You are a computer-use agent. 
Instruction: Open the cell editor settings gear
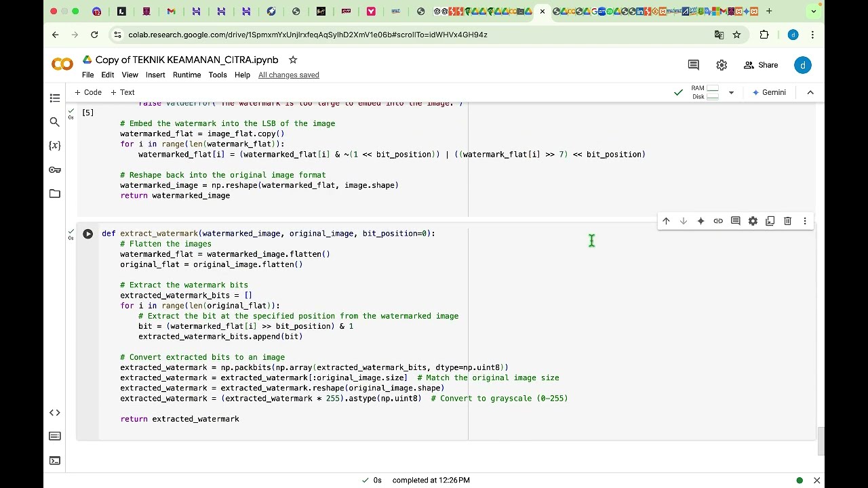753,221
